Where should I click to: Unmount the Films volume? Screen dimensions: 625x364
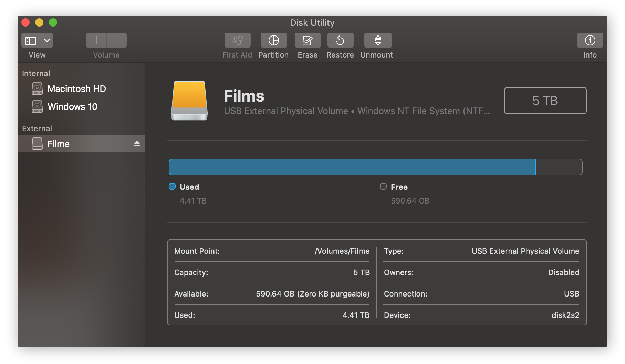[377, 40]
